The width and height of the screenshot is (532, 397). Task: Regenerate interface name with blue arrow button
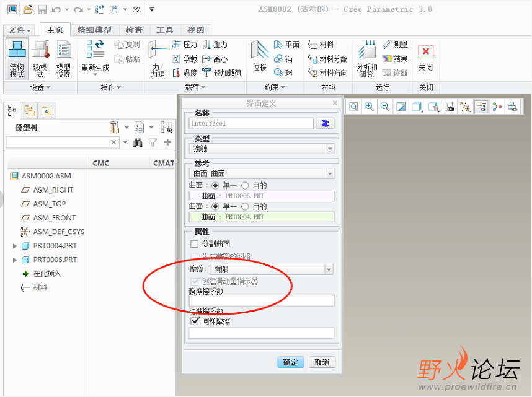coord(325,123)
